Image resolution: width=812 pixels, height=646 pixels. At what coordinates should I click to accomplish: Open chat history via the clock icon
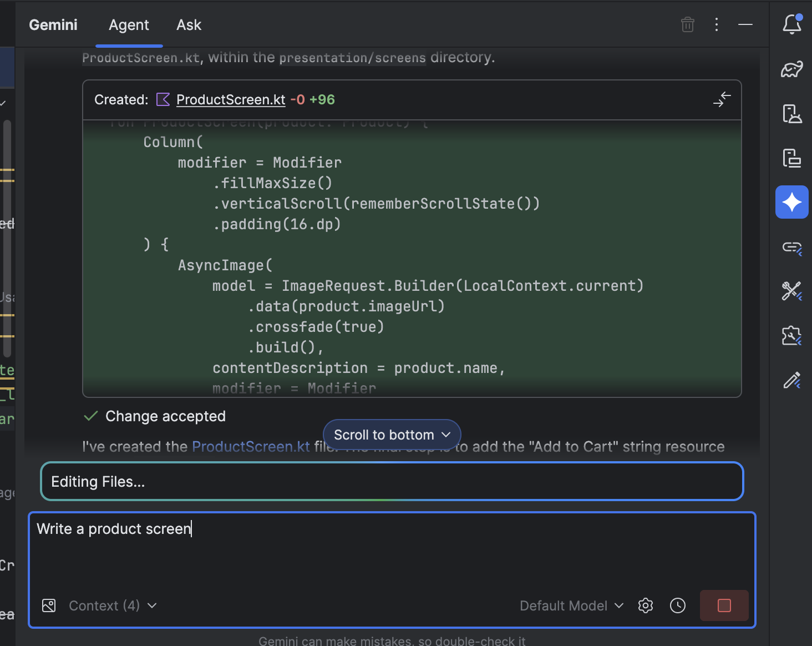677,605
